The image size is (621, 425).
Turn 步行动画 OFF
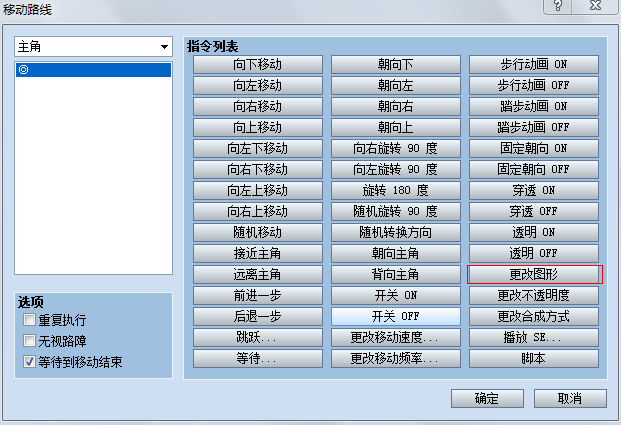coord(534,85)
